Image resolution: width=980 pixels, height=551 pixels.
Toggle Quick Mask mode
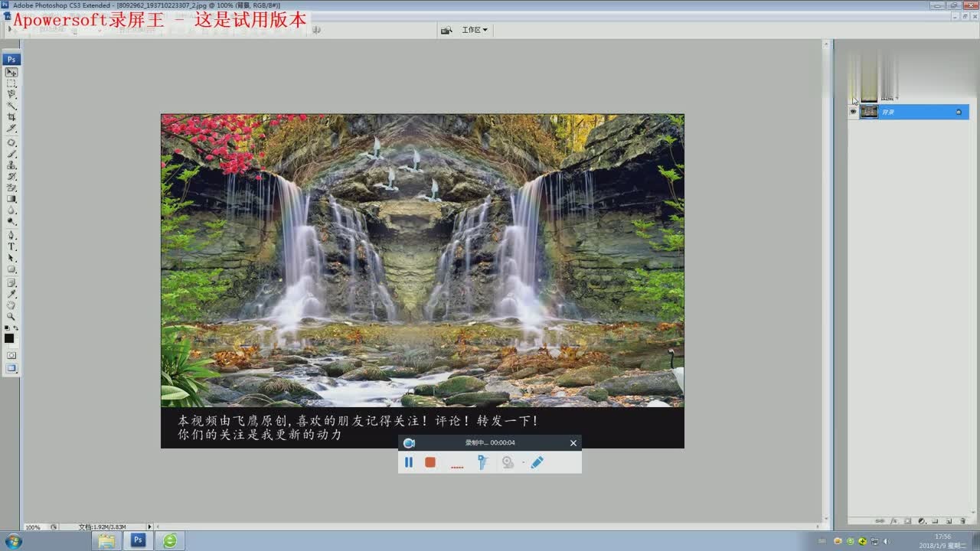[11, 355]
